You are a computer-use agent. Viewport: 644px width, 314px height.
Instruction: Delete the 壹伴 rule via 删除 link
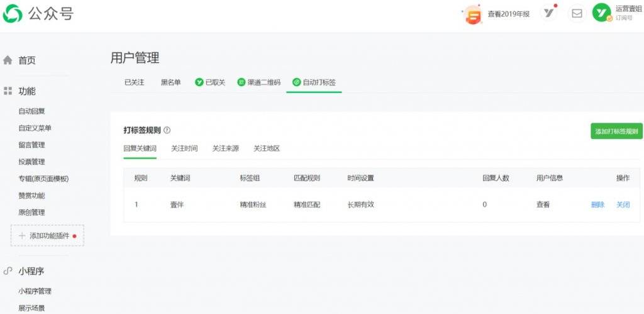tap(597, 205)
